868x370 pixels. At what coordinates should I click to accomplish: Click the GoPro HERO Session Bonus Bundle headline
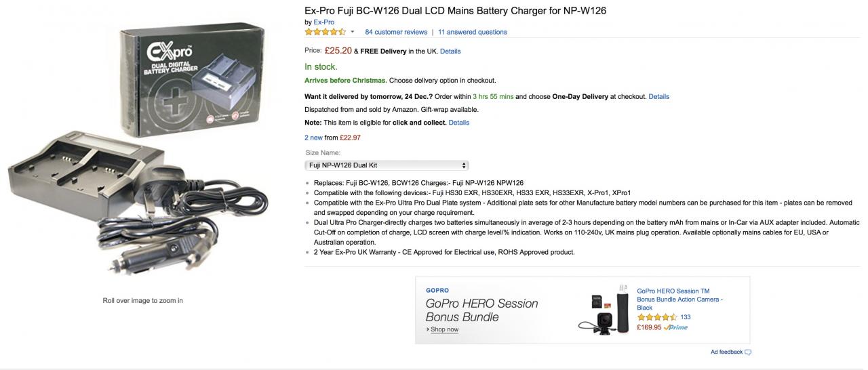click(x=481, y=310)
